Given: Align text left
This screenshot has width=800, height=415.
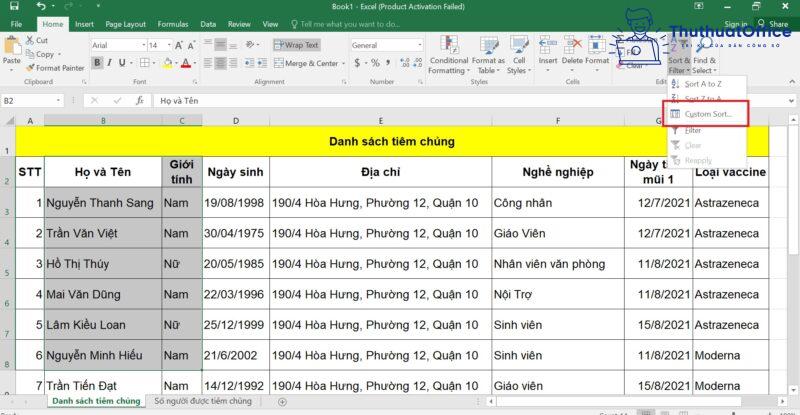Looking at the screenshot, I should coord(208,63).
